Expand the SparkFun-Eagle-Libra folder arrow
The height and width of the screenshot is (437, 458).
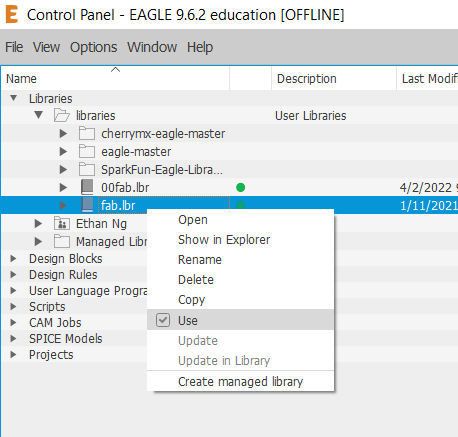(x=63, y=170)
